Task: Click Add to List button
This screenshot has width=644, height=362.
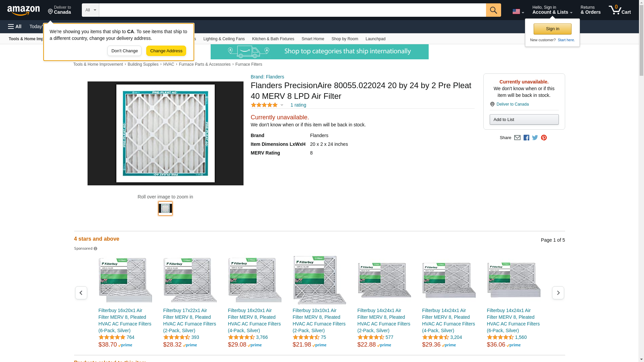Action: 524,120
